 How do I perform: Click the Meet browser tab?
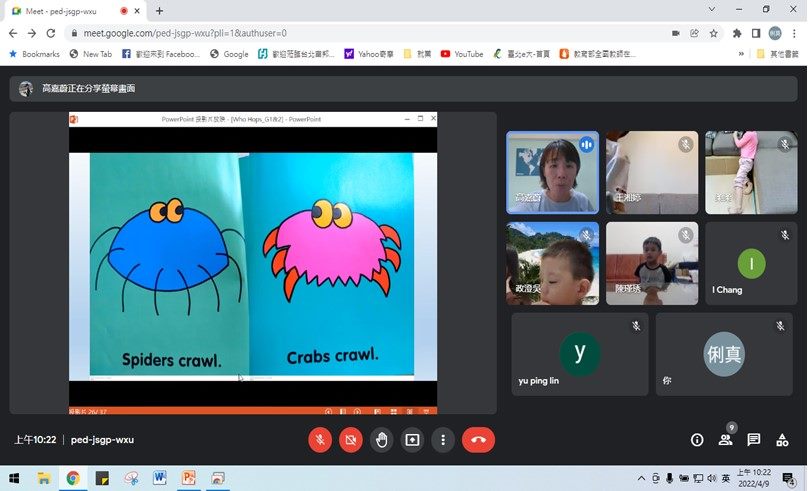(65, 10)
